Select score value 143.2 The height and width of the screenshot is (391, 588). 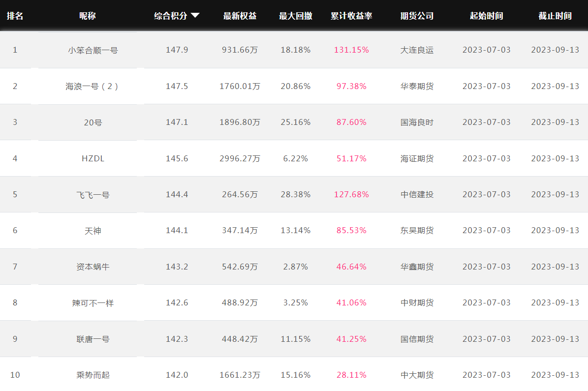[177, 267]
